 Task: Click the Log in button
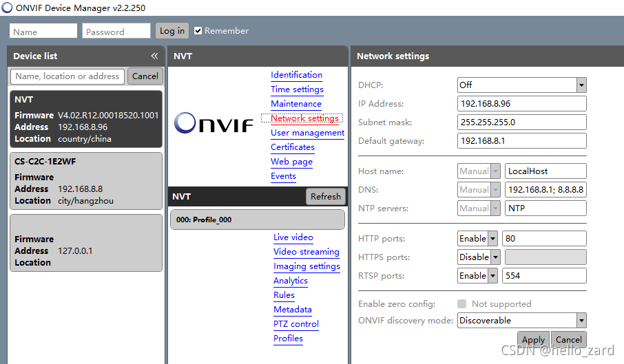(x=171, y=31)
